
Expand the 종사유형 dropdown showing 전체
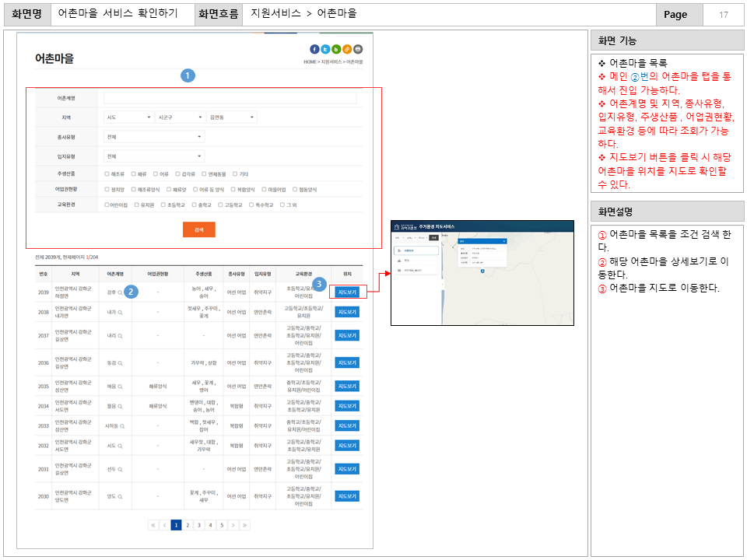(153, 137)
